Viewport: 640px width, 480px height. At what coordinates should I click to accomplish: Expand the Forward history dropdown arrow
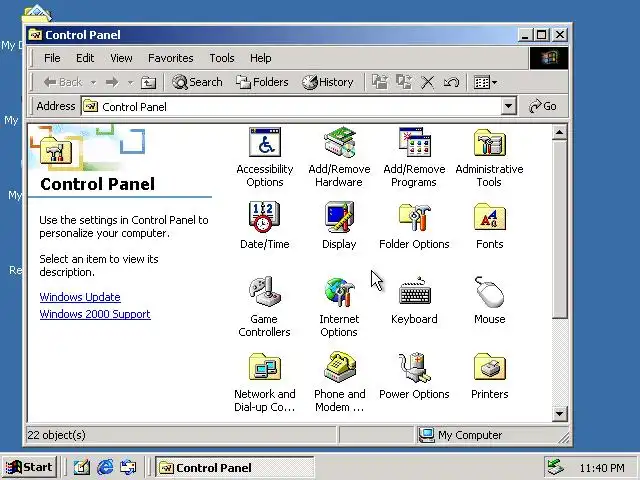coord(130,83)
